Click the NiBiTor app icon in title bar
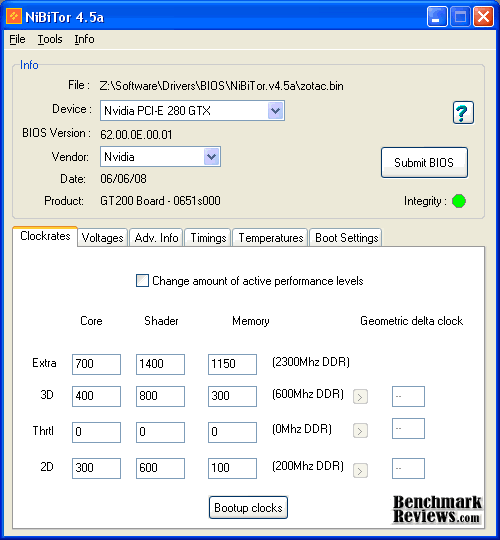The image size is (500, 540). [x=13, y=16]
